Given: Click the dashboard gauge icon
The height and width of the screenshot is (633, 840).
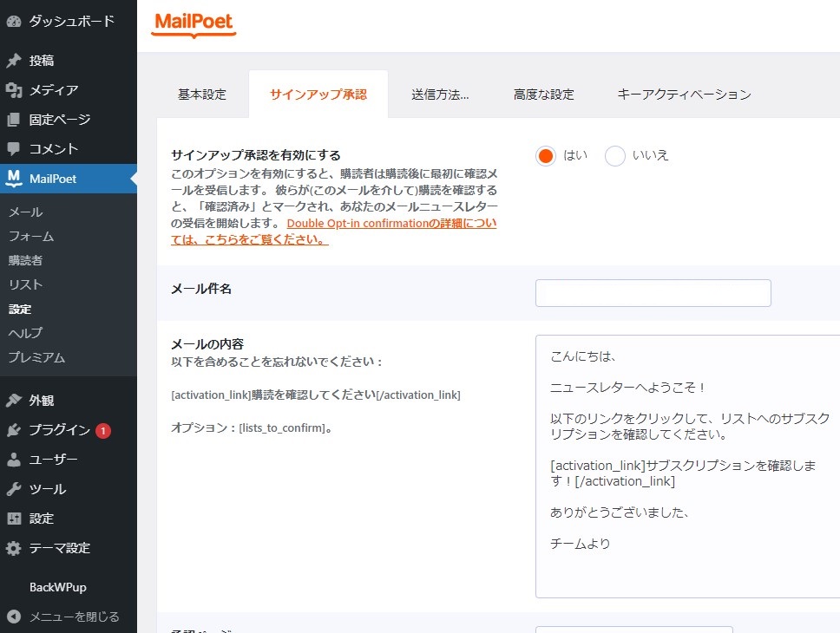Looking at the screenshot, I should click(14, 22).
